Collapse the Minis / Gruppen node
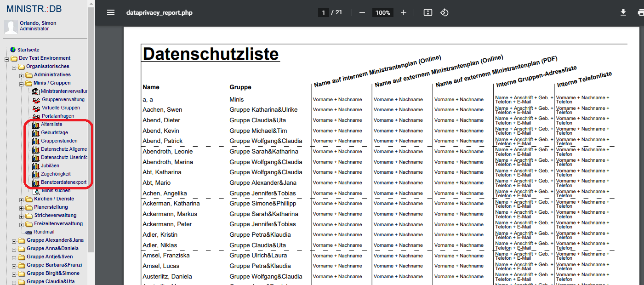 point(21,84)
